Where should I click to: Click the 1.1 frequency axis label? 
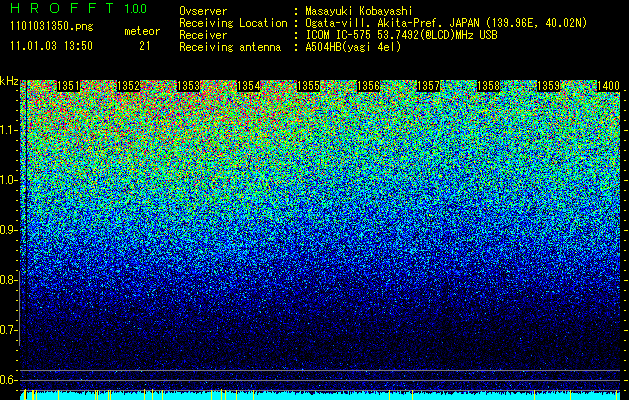click(x=8, y=130)
